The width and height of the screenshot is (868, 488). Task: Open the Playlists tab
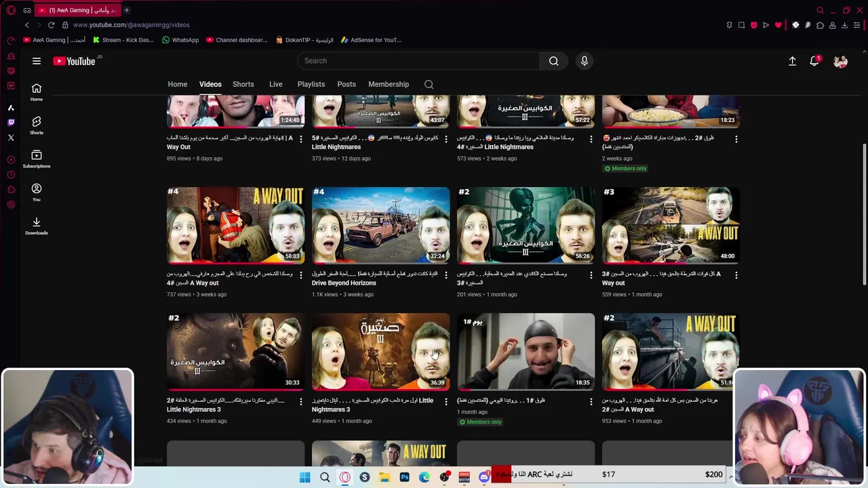(x=311, y=84)
